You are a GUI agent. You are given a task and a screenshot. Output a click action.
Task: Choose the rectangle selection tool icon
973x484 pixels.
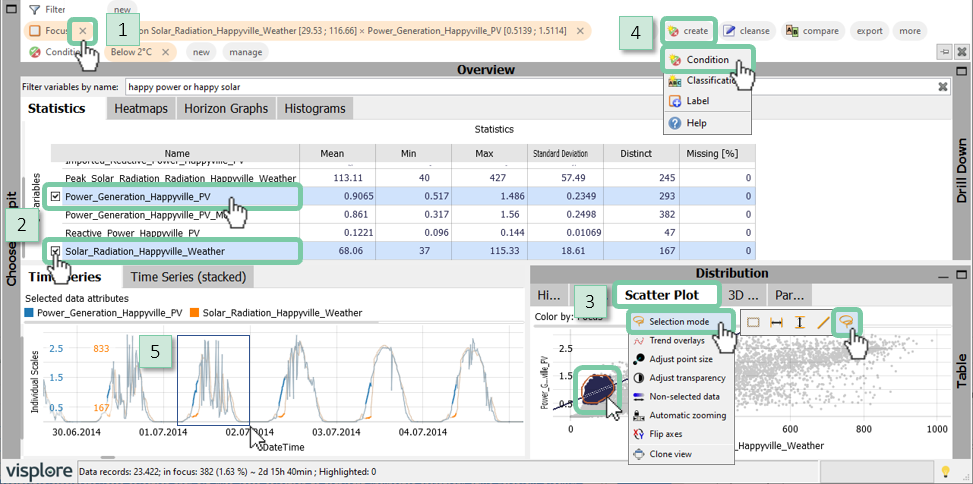(x=754, y=322)
